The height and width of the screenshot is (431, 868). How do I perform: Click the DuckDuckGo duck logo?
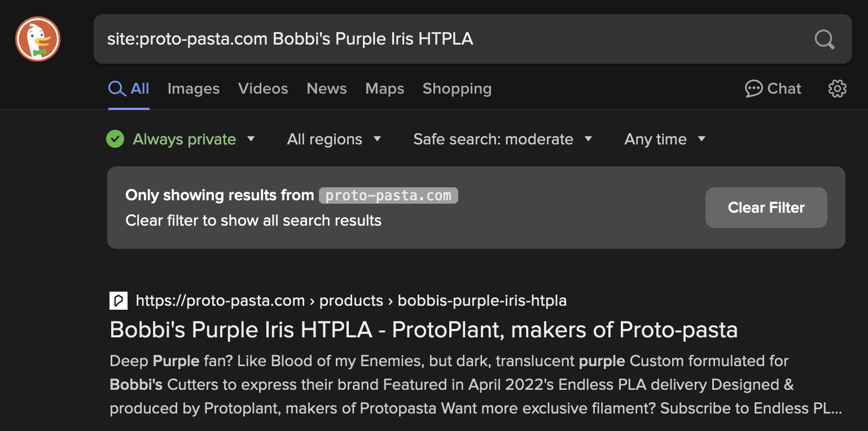(38, 39)
